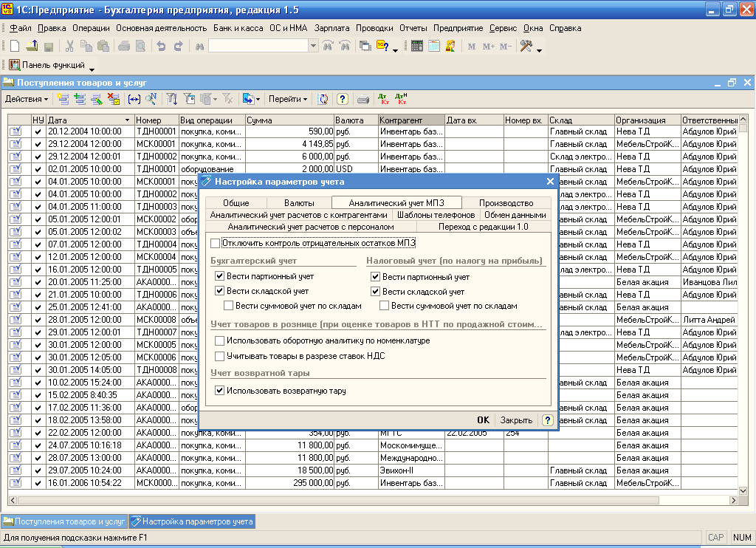The width and height of the screenshot is (756, 548).
Task: Click the windows list icon in the toolbar
Action: [x=365, y=47]
